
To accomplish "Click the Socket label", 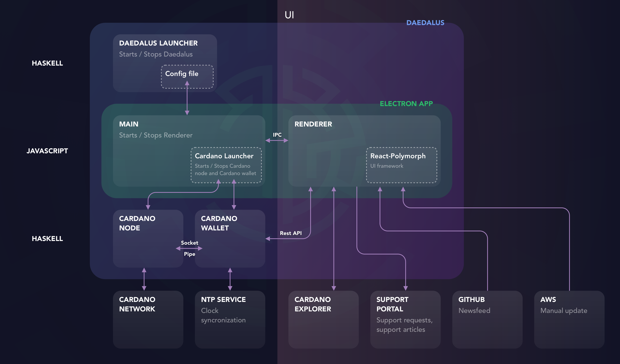I will (x=190, y=243).
